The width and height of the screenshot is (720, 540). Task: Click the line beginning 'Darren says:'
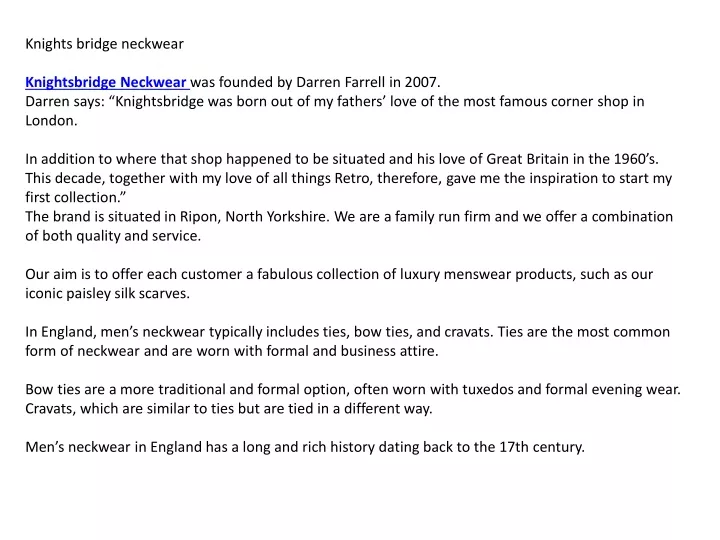335,101
